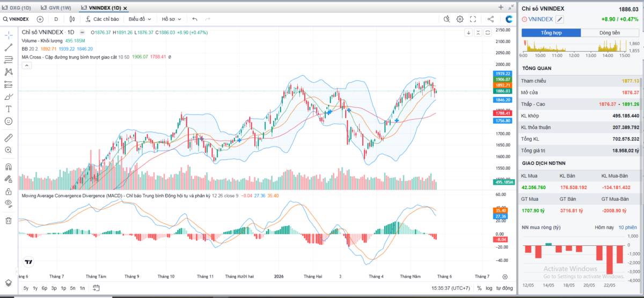Select the ruler measure tool
Image resolution: width=644 pixels, height=298 pixels.
tap(9, 138)
